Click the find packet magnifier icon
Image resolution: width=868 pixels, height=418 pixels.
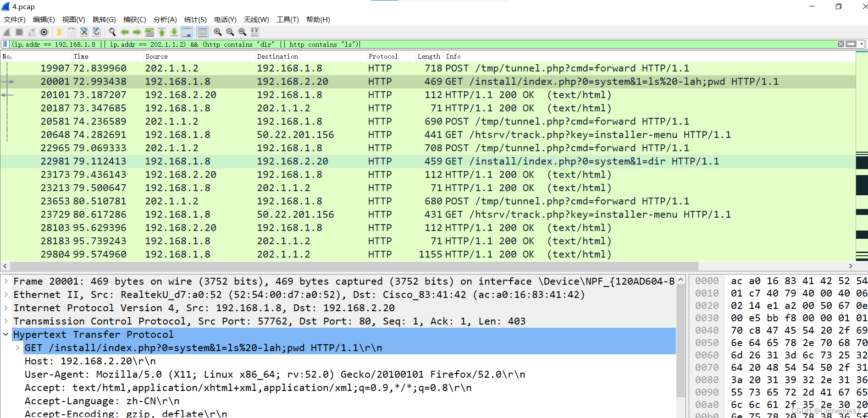112,32
